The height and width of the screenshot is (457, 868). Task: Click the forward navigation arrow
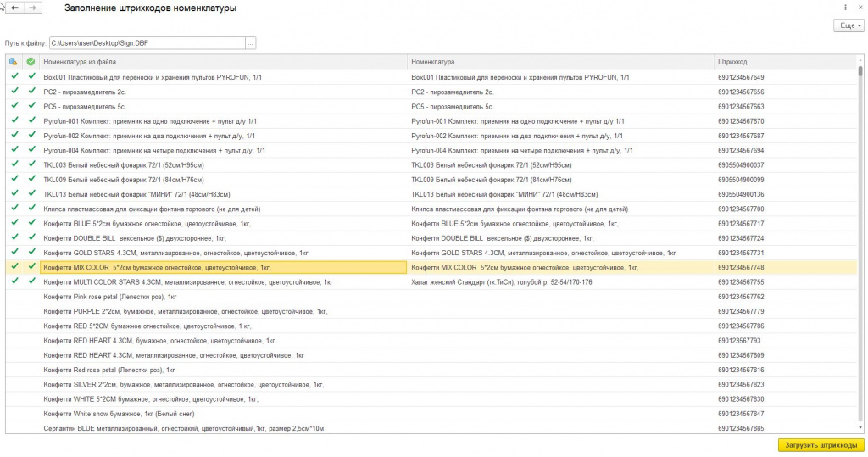(32, 8)
